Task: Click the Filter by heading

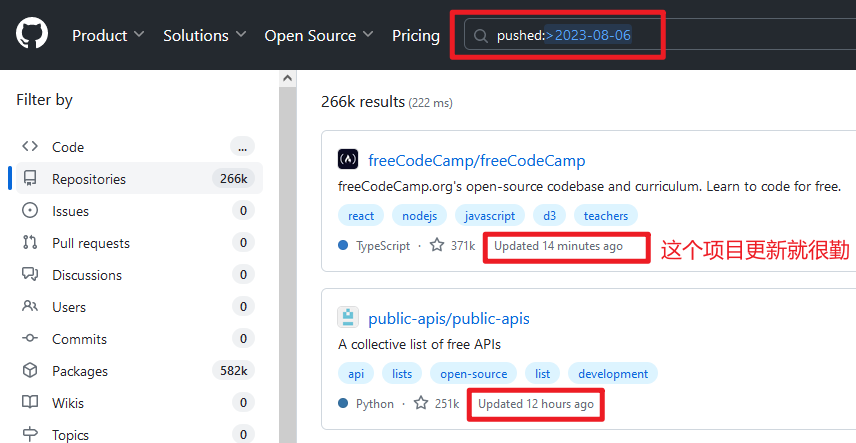Action: [44, 100]
